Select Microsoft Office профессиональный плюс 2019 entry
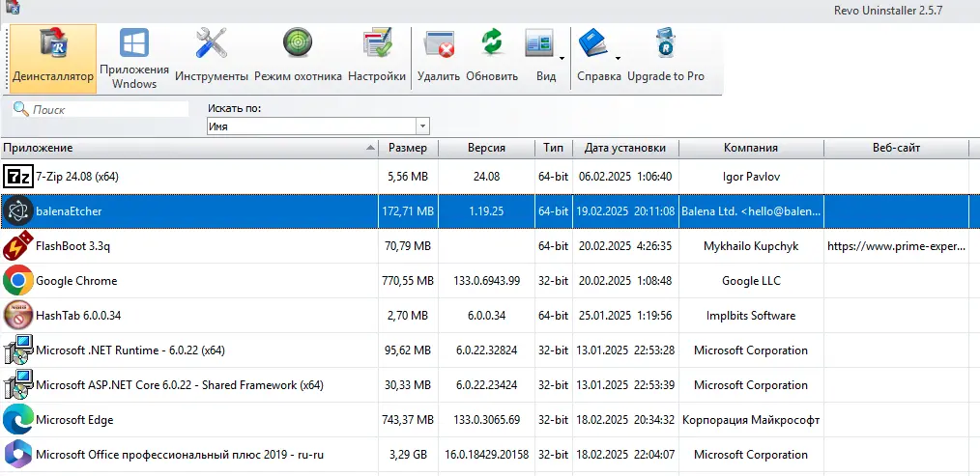Viewport: 980px width, 476px height. coord(180,455)
